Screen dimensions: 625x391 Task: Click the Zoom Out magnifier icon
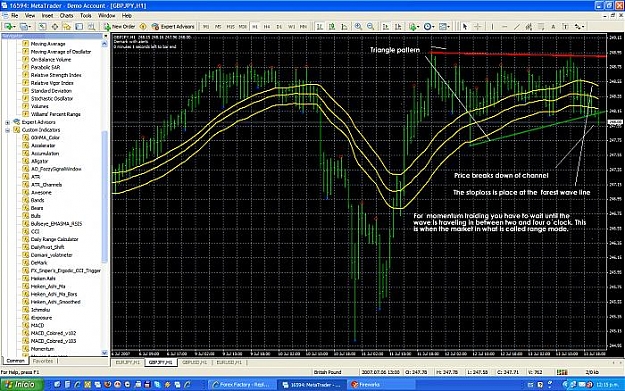tap(370, 27)
